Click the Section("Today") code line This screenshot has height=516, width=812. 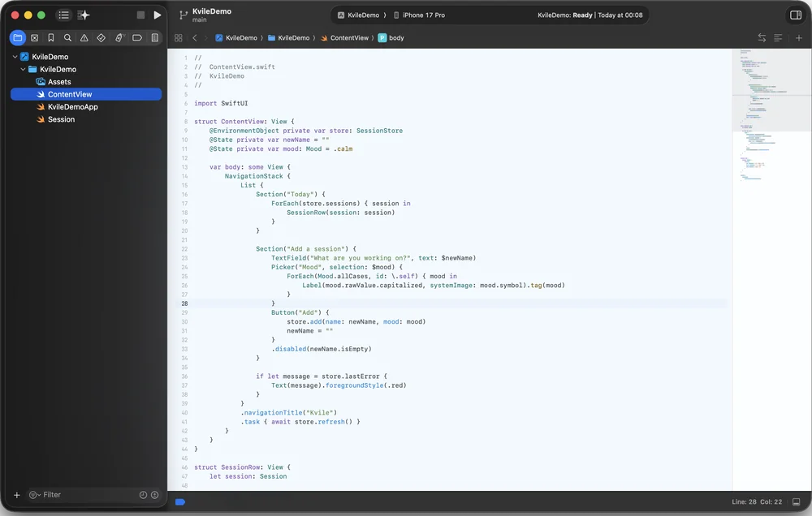(x=291, y=194)
